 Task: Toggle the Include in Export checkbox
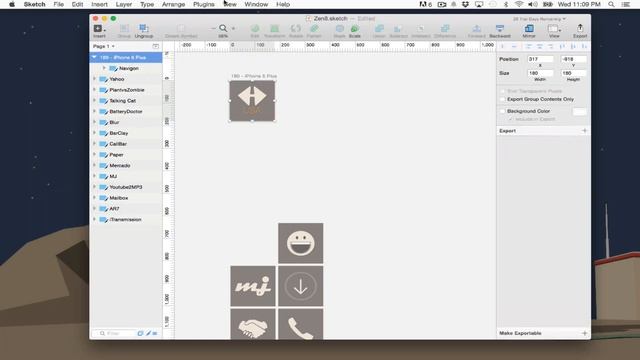pyautogui.click(x=510, y=119)
